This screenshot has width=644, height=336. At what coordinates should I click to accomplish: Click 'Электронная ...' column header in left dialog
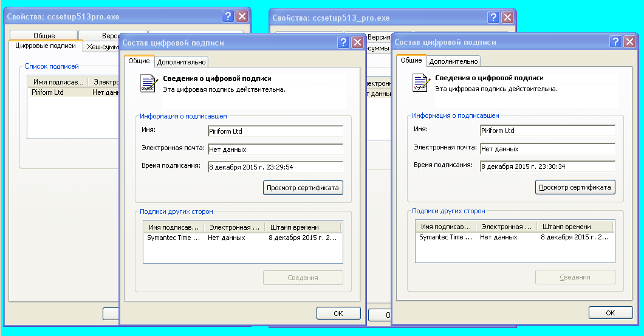[234, 227]
